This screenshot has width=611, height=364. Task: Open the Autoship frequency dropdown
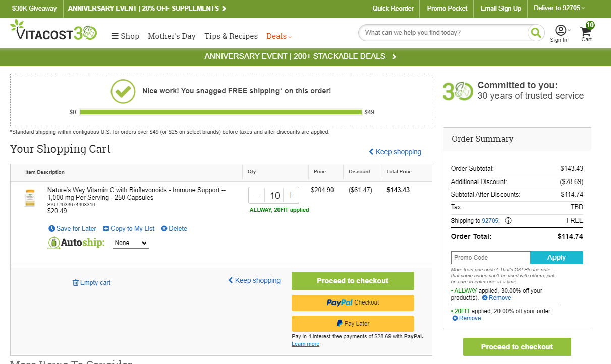[131, 243]
